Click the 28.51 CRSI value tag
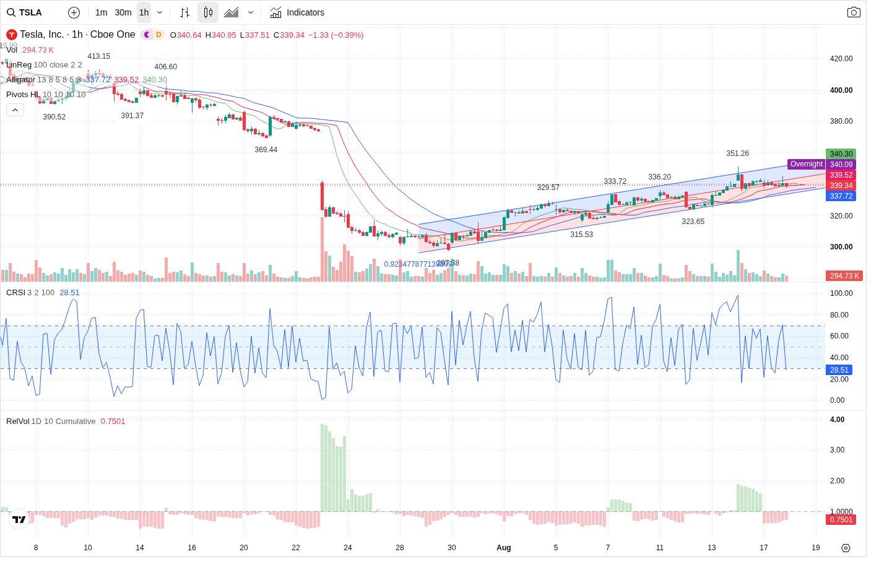Image resolution: width=879 pixels, height=588 pixels. [x=839, y=370]
